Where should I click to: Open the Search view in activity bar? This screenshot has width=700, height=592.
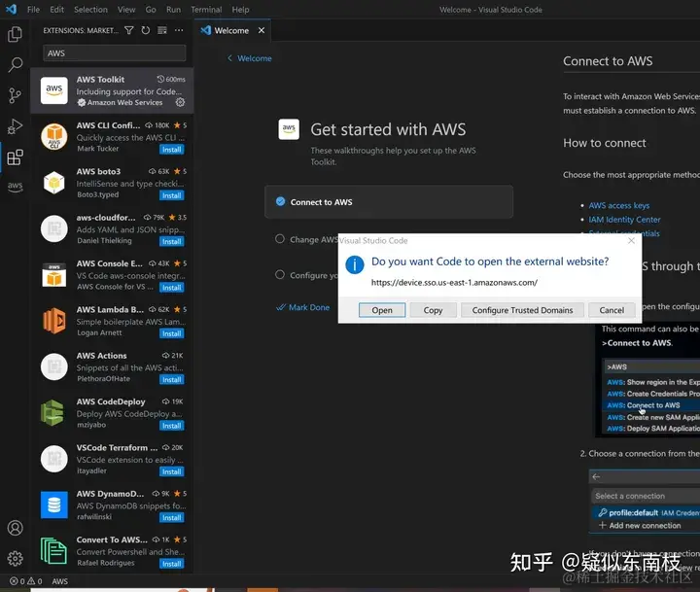click(x=15, y=65)
